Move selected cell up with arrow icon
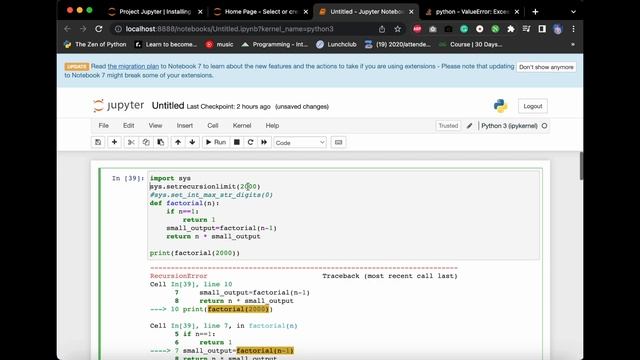Screen dimensions: 640x360 tap(178, 142)
